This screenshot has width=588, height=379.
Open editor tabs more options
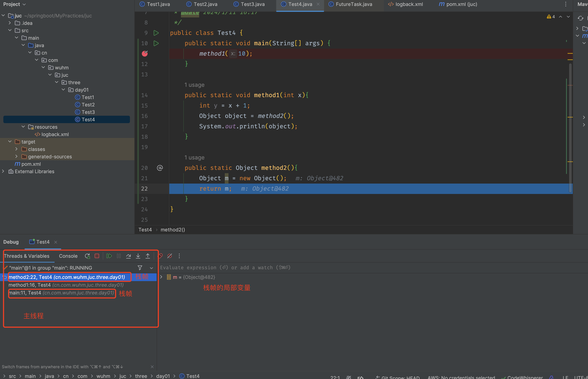[x=566, y=4]
